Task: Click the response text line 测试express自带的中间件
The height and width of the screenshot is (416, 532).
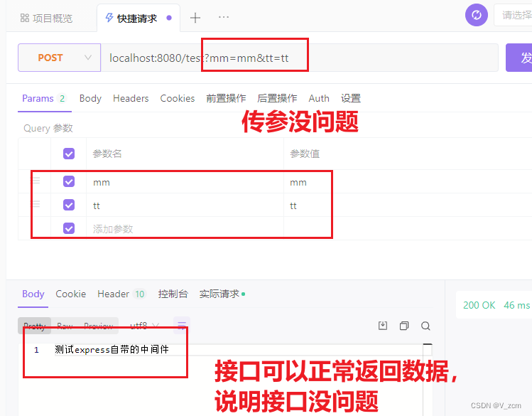Action: click(112, 349)
